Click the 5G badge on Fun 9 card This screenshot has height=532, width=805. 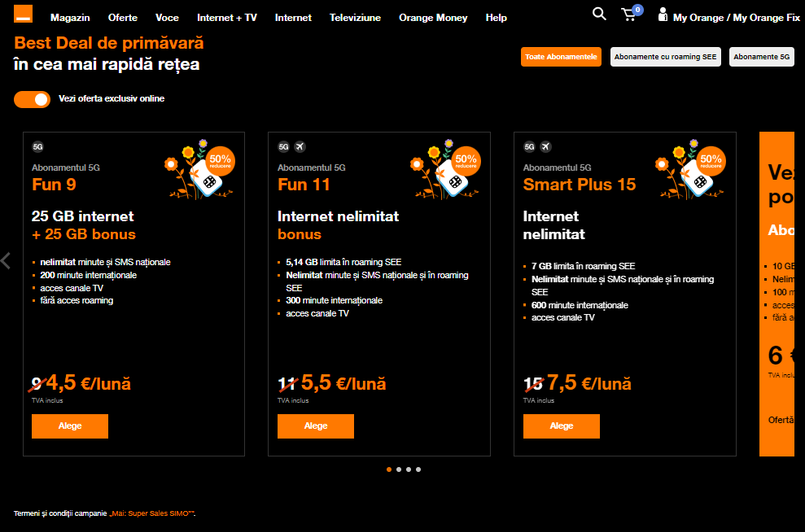click(38, 146)
